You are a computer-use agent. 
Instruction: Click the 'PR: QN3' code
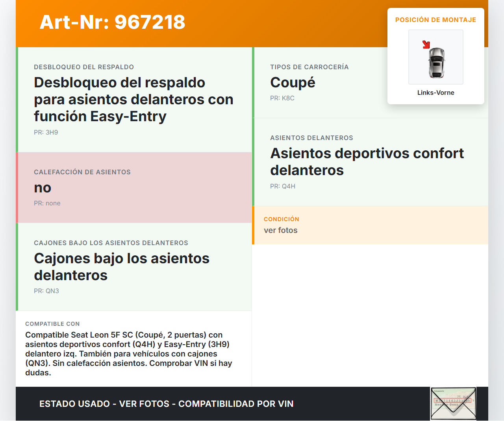pos(46,291)
